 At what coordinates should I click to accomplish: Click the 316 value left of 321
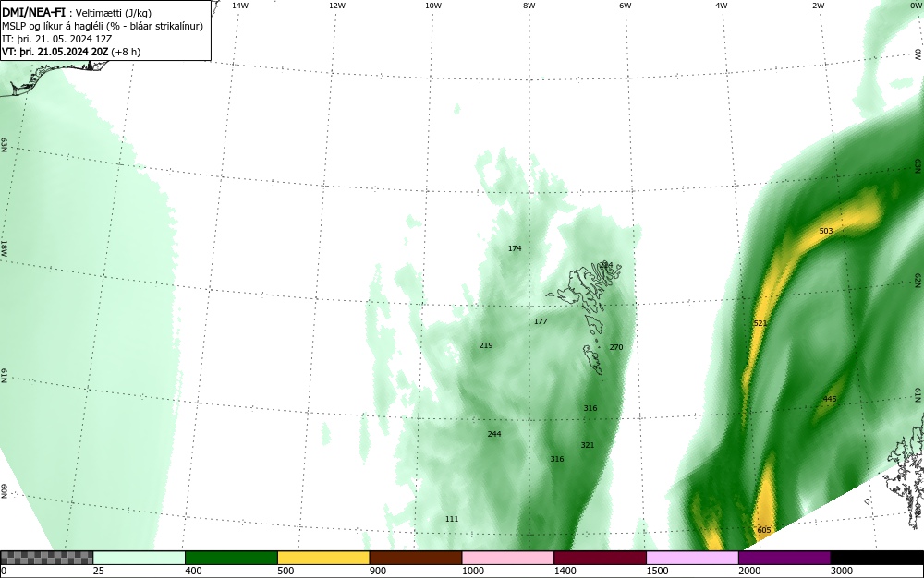click(557, 459)
